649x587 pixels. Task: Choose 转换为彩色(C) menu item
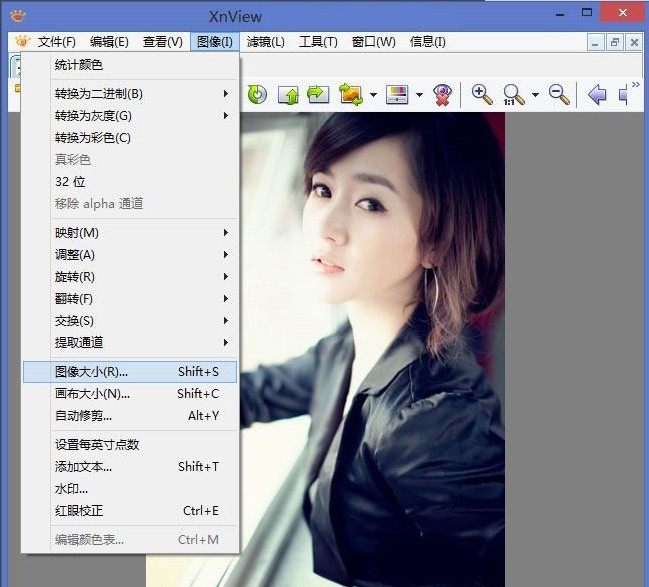[x=130, y=138]
